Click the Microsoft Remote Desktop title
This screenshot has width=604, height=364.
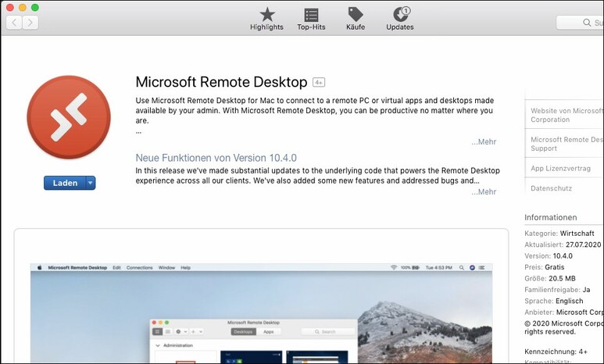pos(221,82)
